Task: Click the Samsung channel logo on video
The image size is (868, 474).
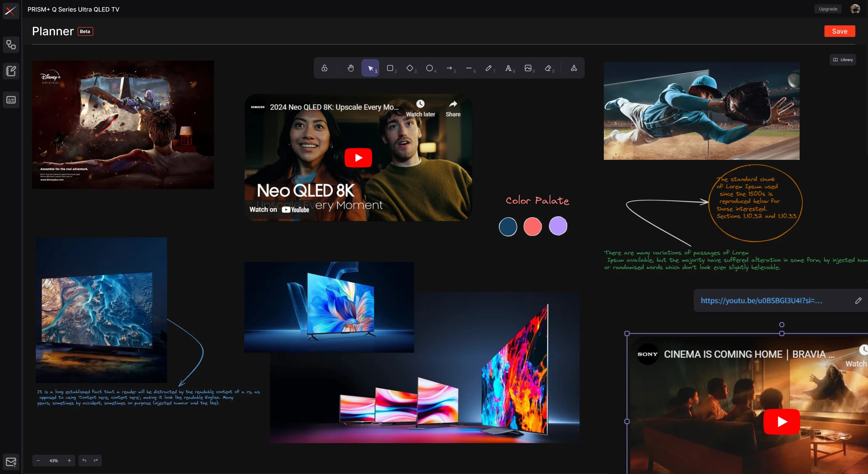Action: click(x=258, y=107)
